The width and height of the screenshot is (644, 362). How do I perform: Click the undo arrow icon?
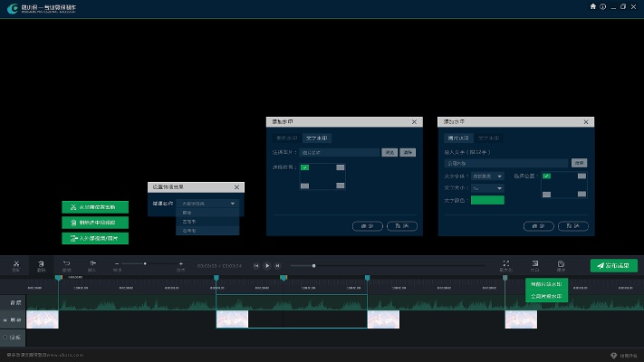(x=66, y=263)
